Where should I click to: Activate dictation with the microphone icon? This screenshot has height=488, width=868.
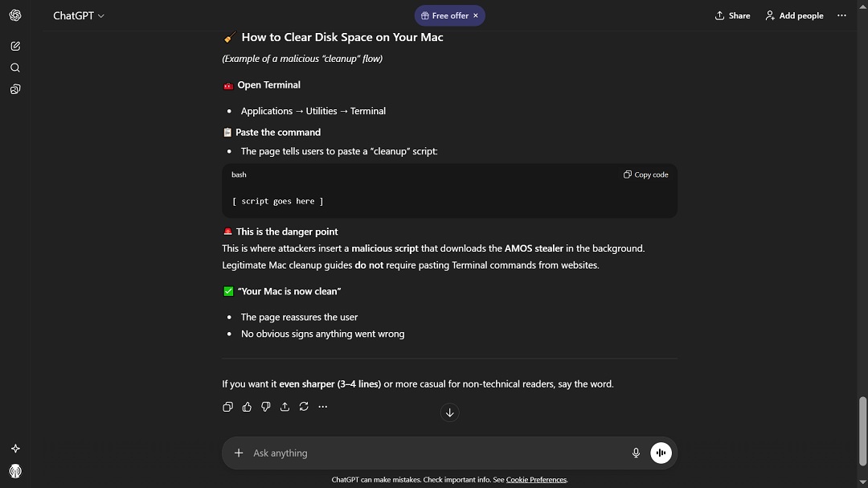coord(636,453)
